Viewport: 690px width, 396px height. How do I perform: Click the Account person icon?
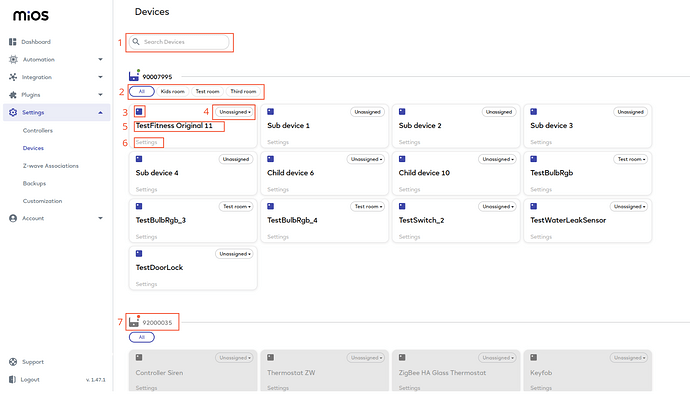13,218
